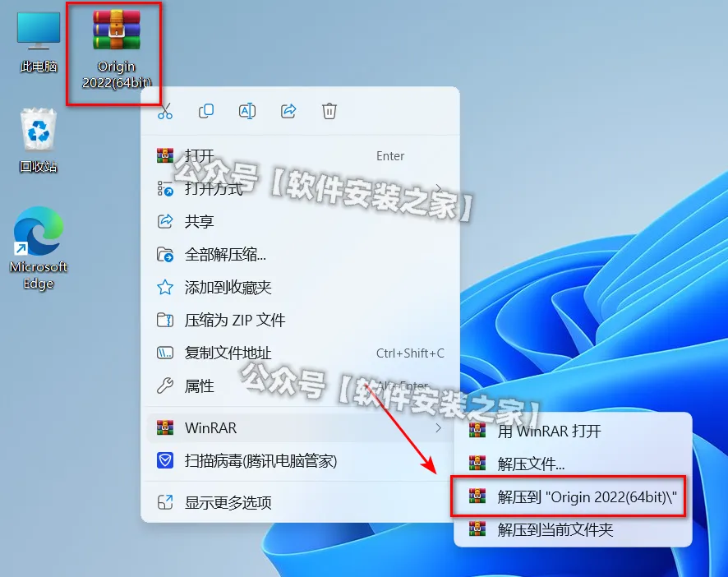This screenshot has width=728, height=577.
Task: Select the 此电脑 desktop icon
Action: click(39, 43)
